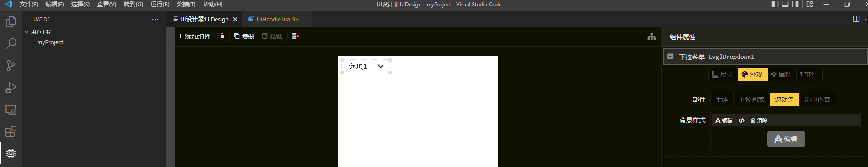Open the 运行(R) menu
Image resolution: width=868 pixels, height=167 pixels.
pyautogui.click(x=160, y=4)
